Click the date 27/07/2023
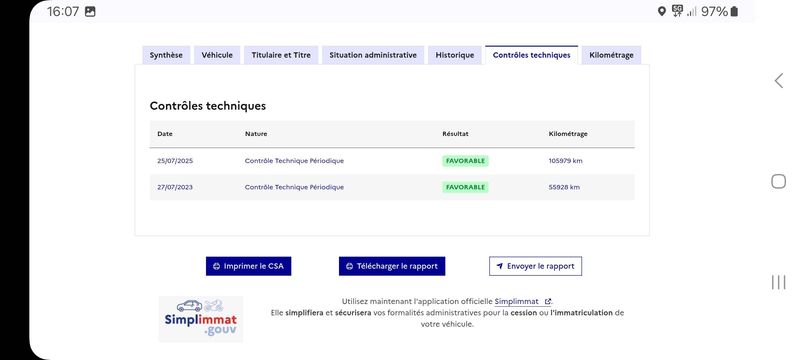 point(175,187)
